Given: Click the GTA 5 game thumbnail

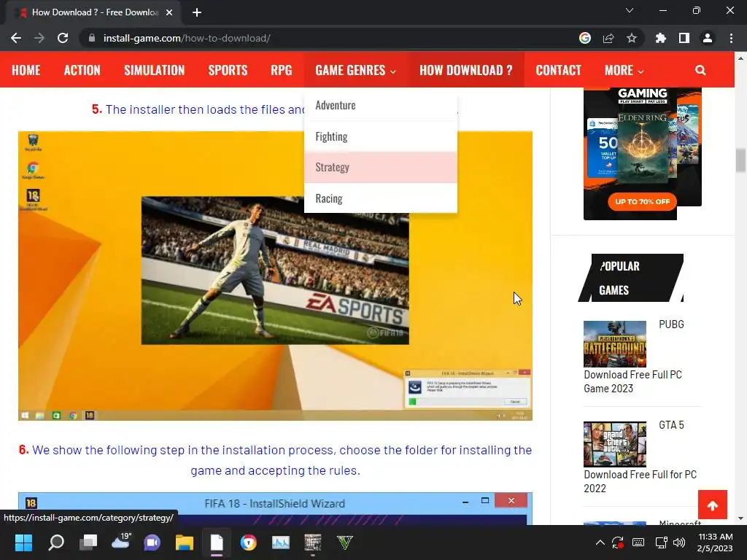Looking at the screenshot, I should coord(614,444).
